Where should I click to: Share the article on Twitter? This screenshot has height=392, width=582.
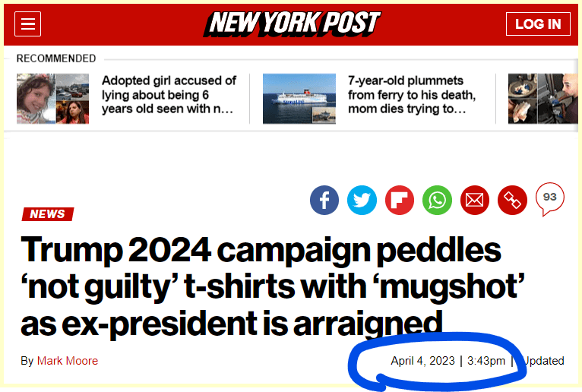coord(362,200)
